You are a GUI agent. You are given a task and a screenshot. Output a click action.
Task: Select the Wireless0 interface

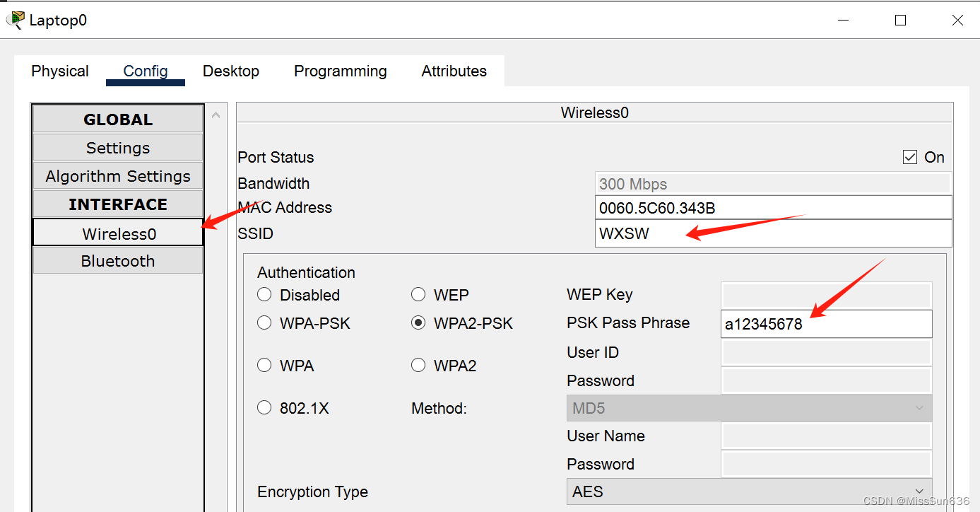(x=118, y=233)
